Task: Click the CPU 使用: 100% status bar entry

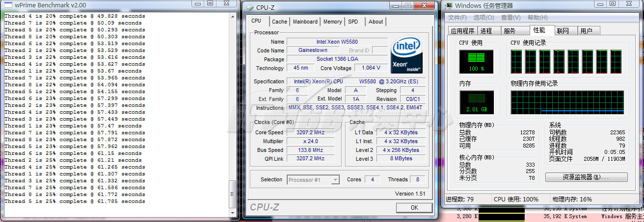Action: 515,199
